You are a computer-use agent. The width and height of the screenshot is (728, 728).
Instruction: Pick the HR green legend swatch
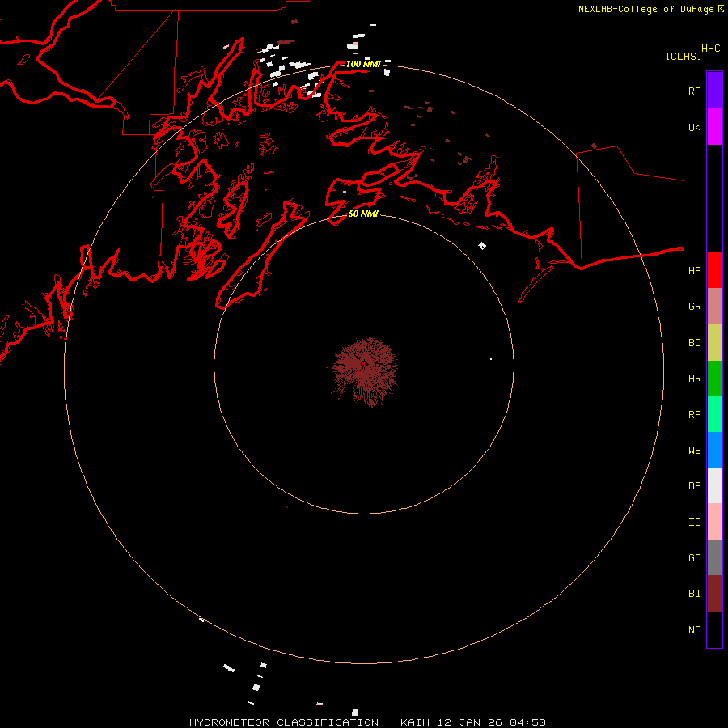click(714, 379)
